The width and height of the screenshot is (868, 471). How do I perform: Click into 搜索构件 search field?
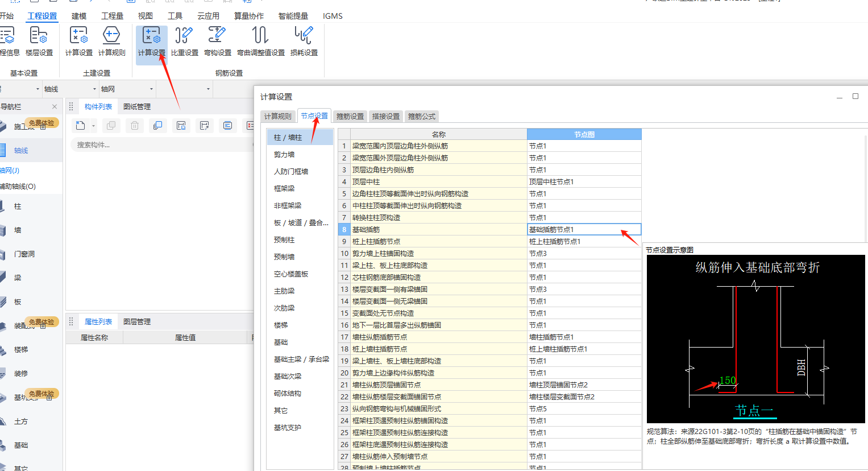click(162, 145)
